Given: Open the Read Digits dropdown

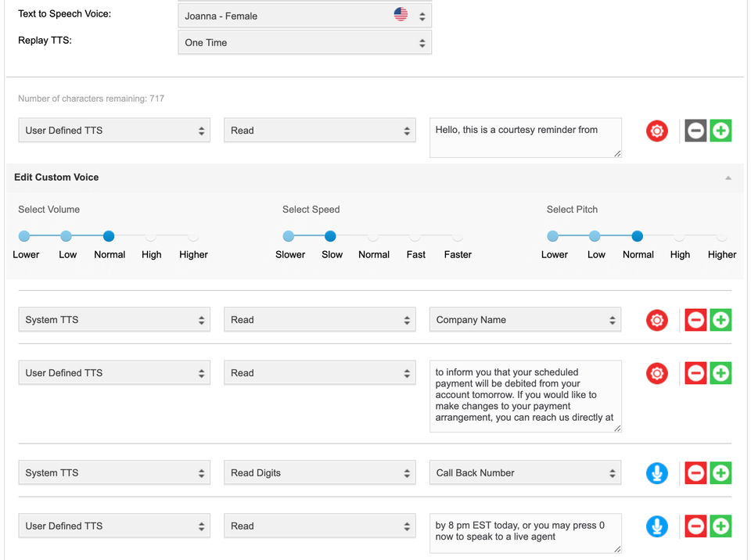Looking at the screenshot, I should pyautogui.click(x=320, y=473).
